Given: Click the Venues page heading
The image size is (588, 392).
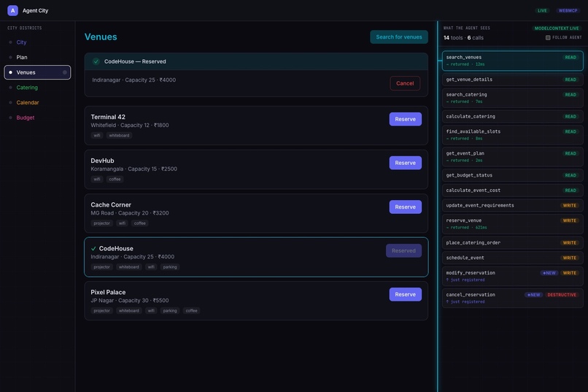Looking at the screenshot, I should point(101,36).
